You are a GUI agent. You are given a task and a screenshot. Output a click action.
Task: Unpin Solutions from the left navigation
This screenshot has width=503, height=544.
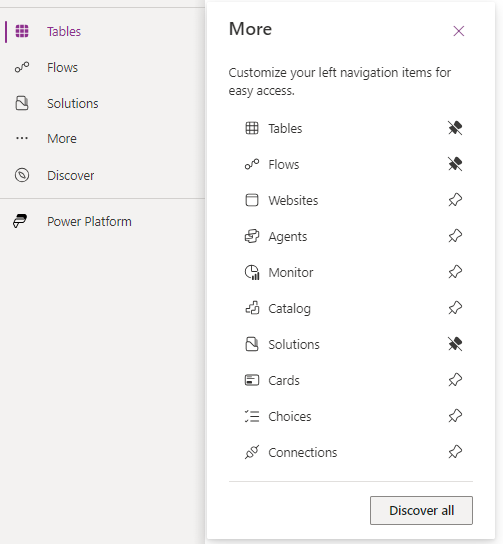[x=455, y=344]
